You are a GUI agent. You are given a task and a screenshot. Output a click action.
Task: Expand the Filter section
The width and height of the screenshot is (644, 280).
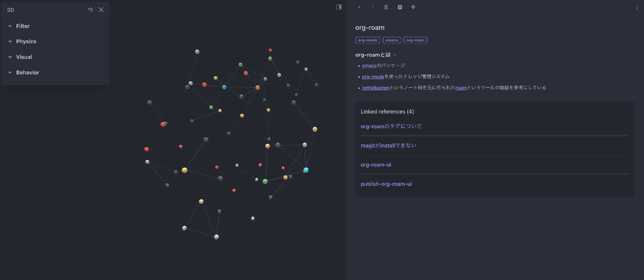(55, 26)
